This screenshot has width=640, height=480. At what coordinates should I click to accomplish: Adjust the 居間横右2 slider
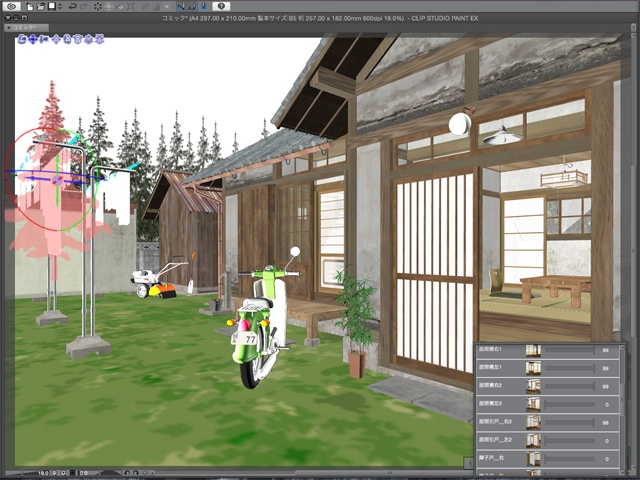pos(570,386)
